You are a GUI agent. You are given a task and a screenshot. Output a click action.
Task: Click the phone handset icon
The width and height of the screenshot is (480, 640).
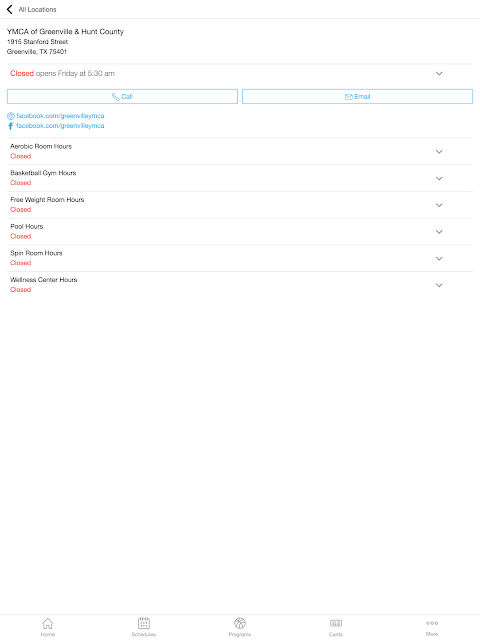click(x=116, y=97)
